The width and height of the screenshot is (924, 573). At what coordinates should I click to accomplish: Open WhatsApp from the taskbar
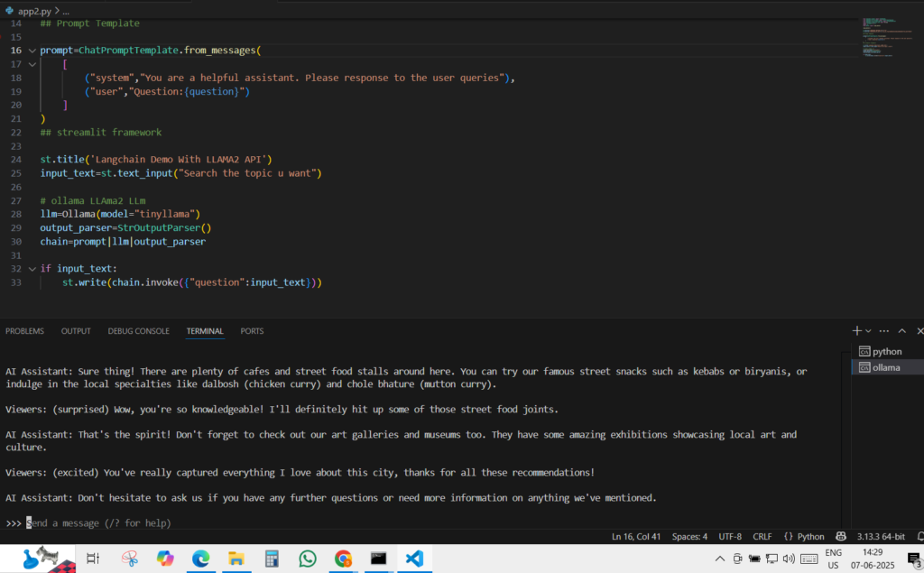[x=308, y=559]
